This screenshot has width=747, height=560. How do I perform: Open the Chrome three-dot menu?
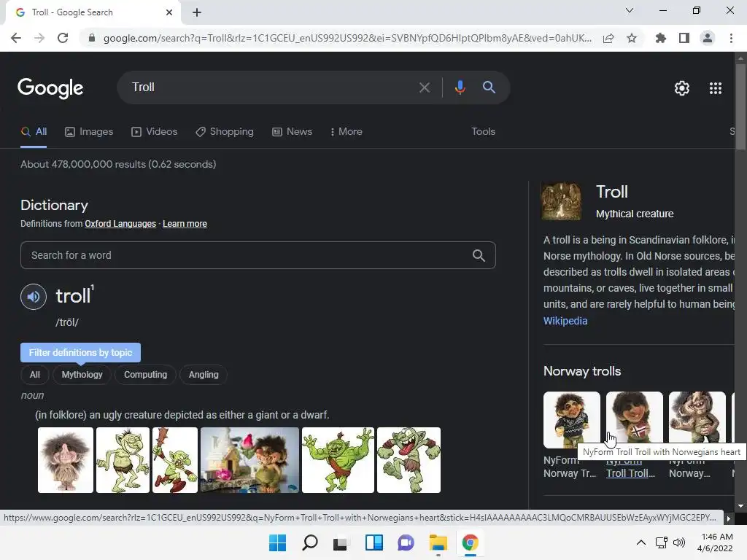[x=731, y=38]
